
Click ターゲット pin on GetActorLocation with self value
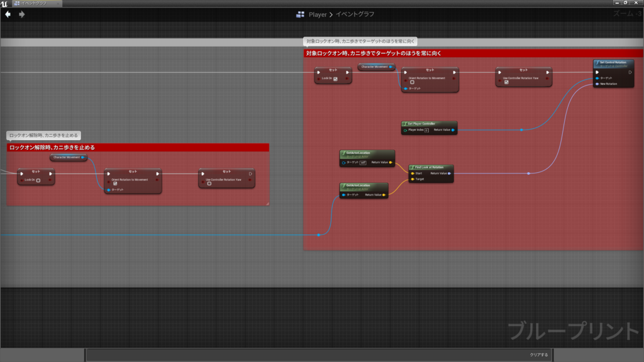[343, 163]
